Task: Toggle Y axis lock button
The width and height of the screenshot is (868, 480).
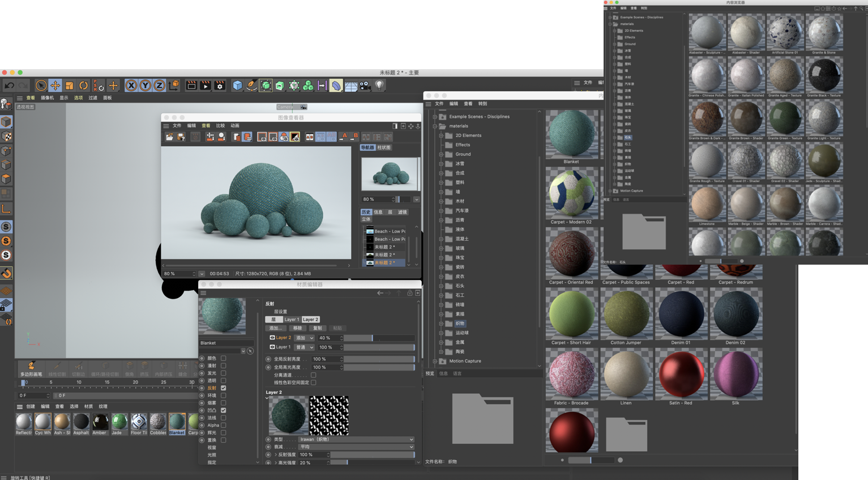Action: [145, 86]
